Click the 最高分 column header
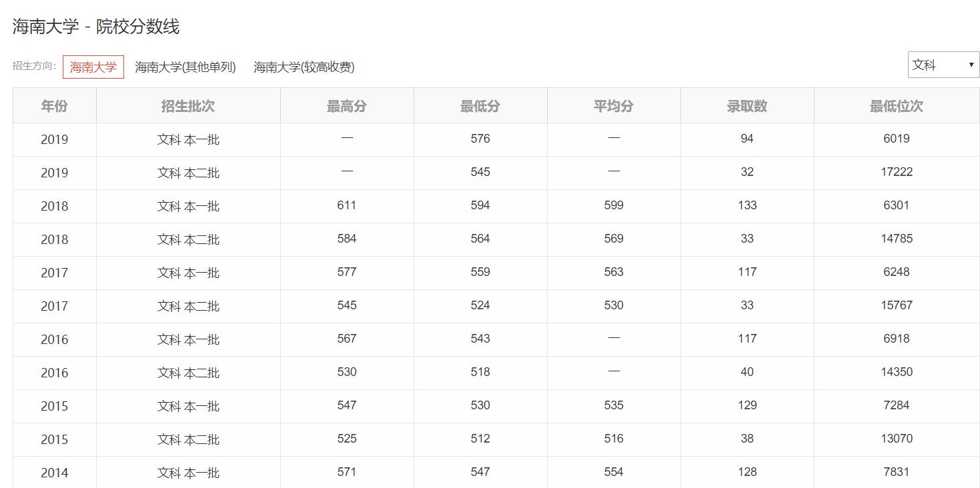 346,105
